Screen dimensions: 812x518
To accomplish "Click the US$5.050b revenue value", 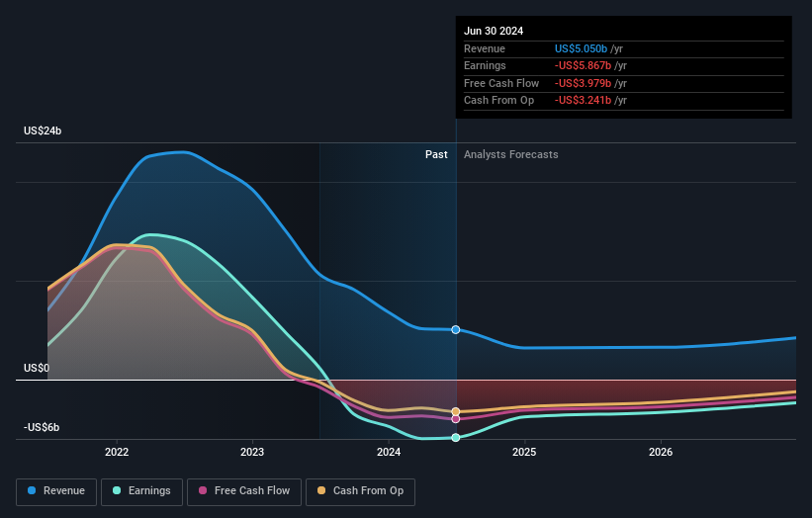I will [x=581, y=48].
